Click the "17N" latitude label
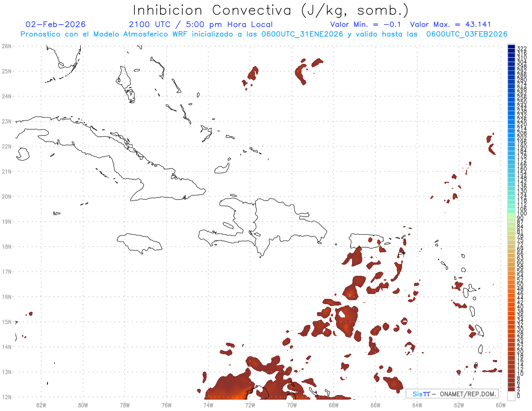 pyautogui.click(x=6, y=271)
